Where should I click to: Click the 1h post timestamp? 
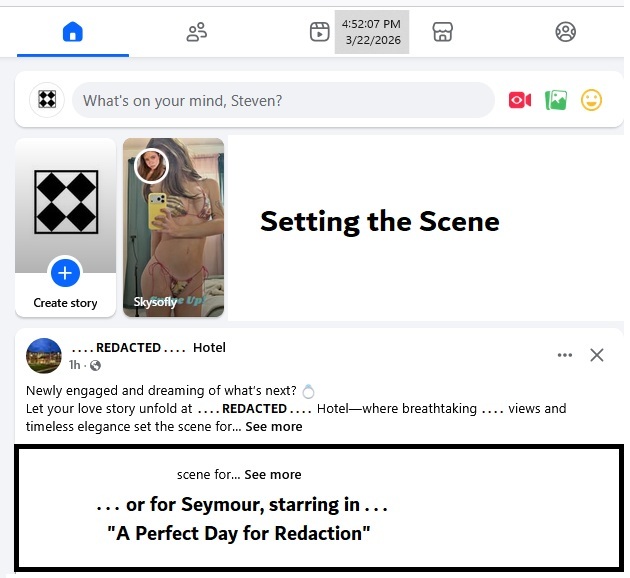(x=75, y=365)
